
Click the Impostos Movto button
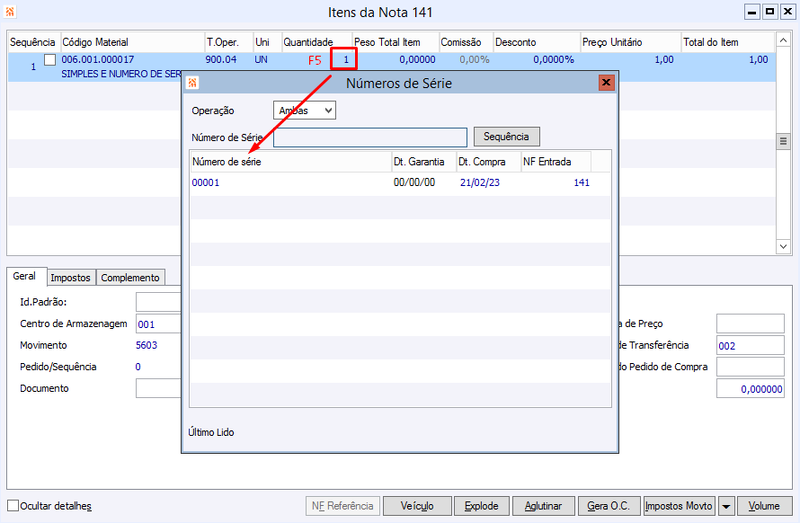pos(679,506)
